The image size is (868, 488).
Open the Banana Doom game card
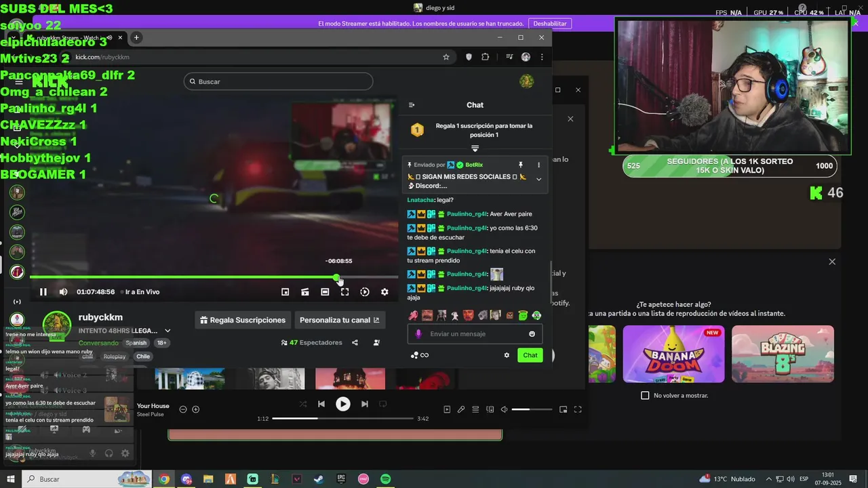(x=673, y=354)
